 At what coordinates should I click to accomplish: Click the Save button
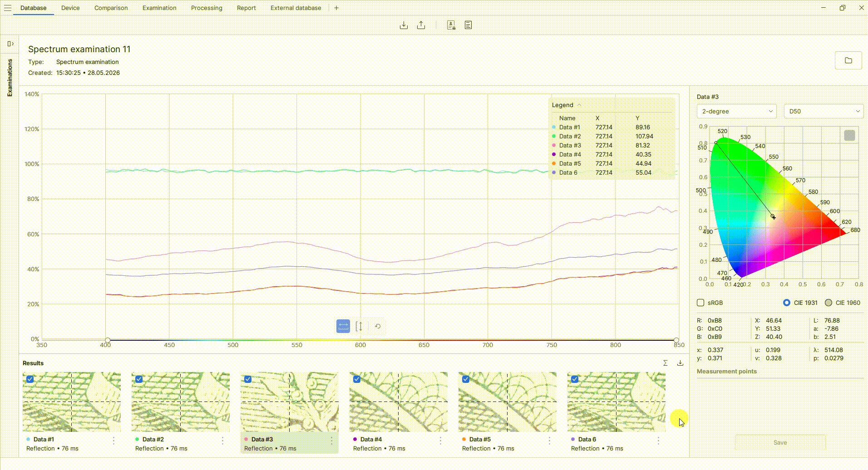click(x=780, y=442)
